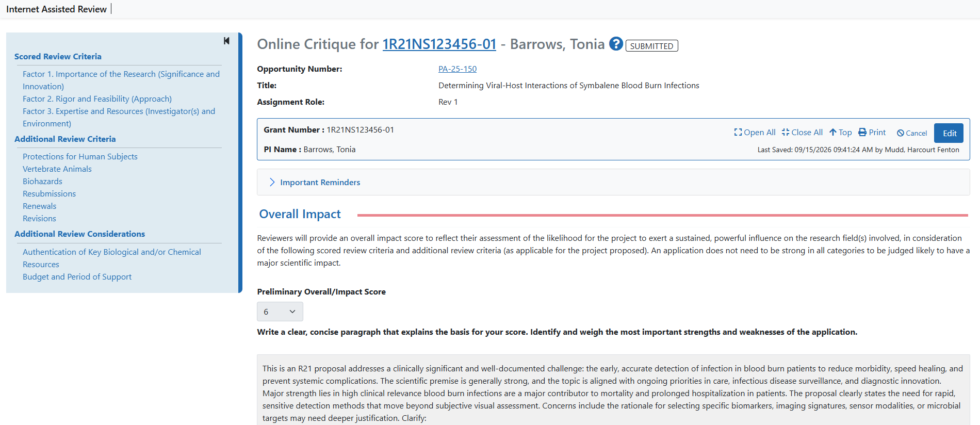The width and height of the screenshot is (980, 425).
Task: Open grant link 1R21NS123456-01 in heading
Action: [x=439, y=44]
